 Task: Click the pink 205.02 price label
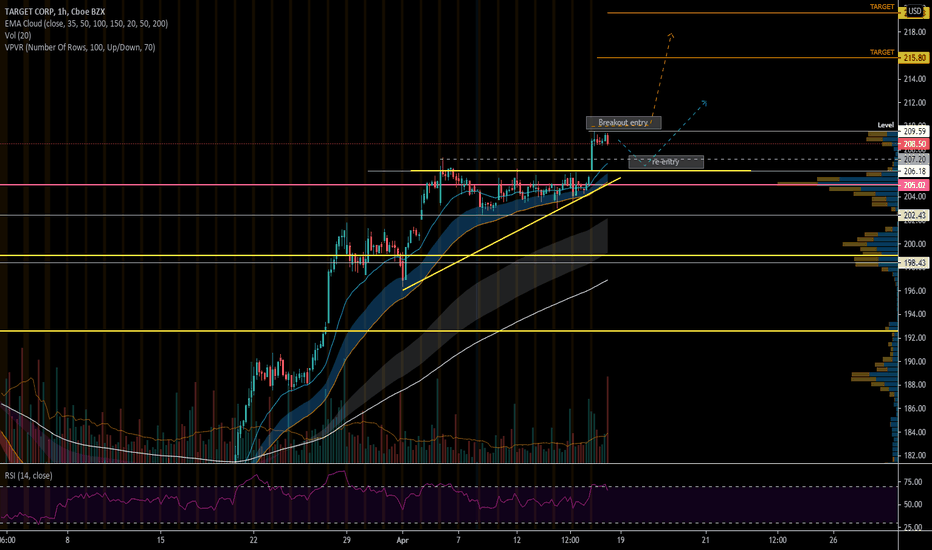click(x=914, y=185)
